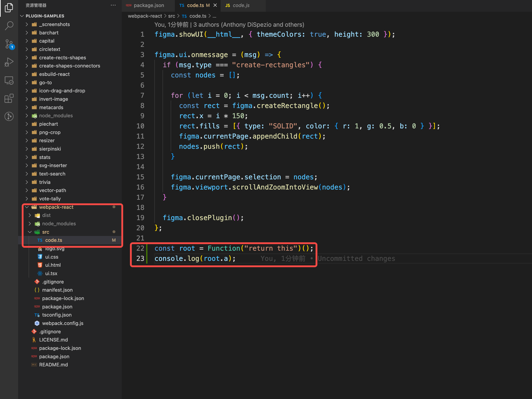Viewport: 532px width, 399px height.
Task: Select the create-shapes-connectors folder
Action: click(x=70, y=66)
